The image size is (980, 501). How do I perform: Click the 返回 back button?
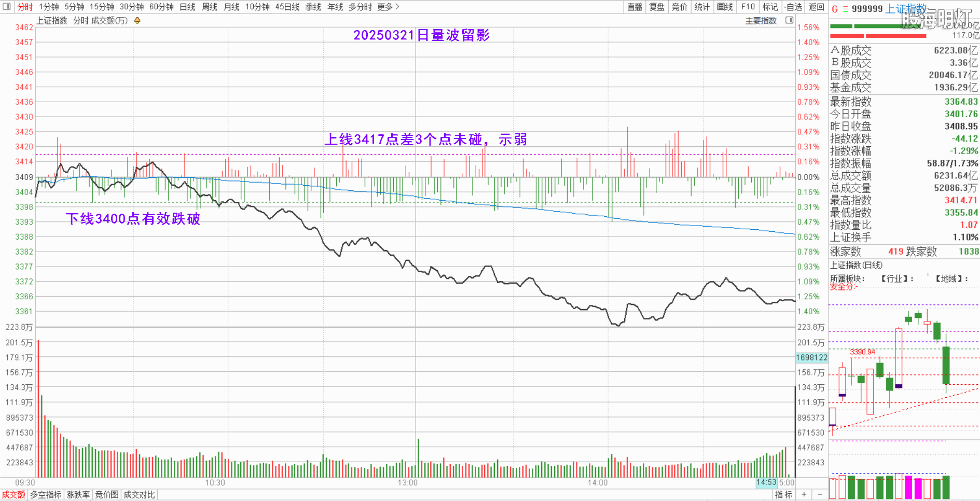[x=817, y=7]
